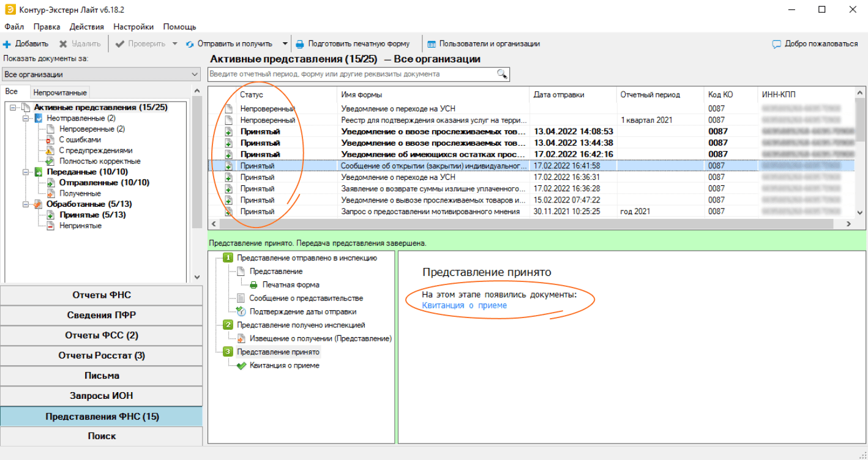Select the Реестр для подтверждения оказания услуг row
The width and height of the screenshot is (868, 460).
[x=531, y=120]
